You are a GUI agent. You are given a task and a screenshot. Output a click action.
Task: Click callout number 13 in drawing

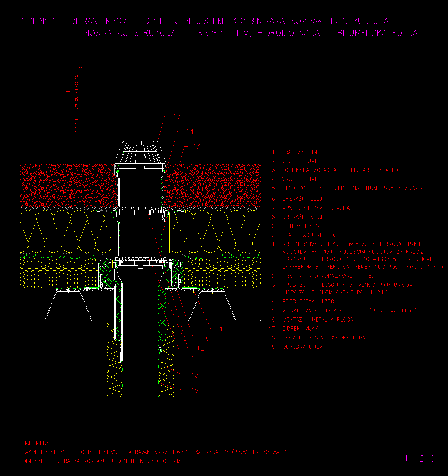197,147
